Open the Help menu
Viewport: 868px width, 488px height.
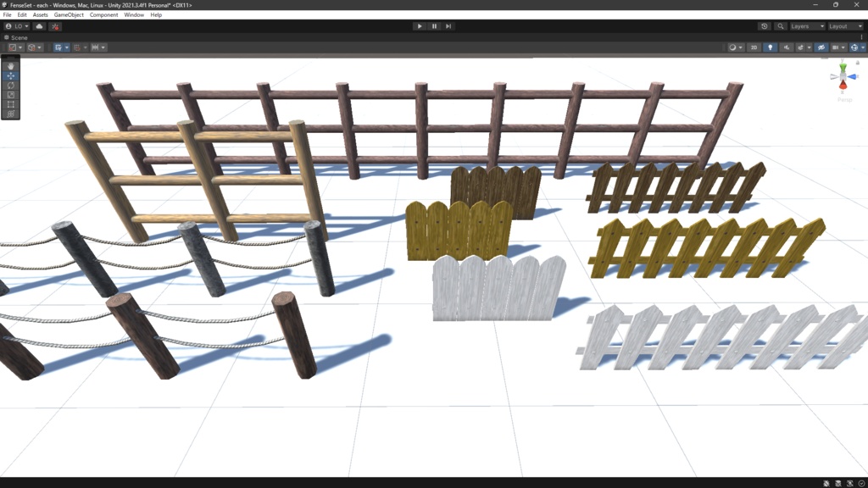click(x=156, y=15)
